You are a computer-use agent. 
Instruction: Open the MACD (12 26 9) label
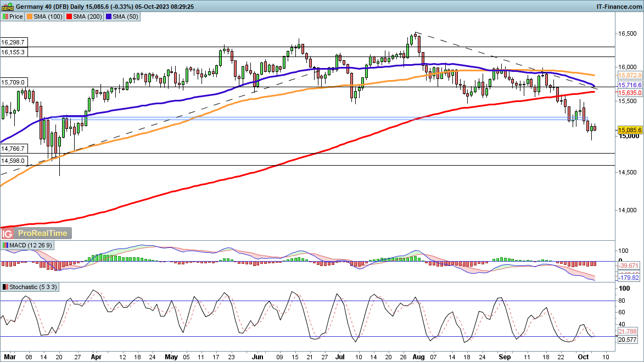(x=31, y=245)
